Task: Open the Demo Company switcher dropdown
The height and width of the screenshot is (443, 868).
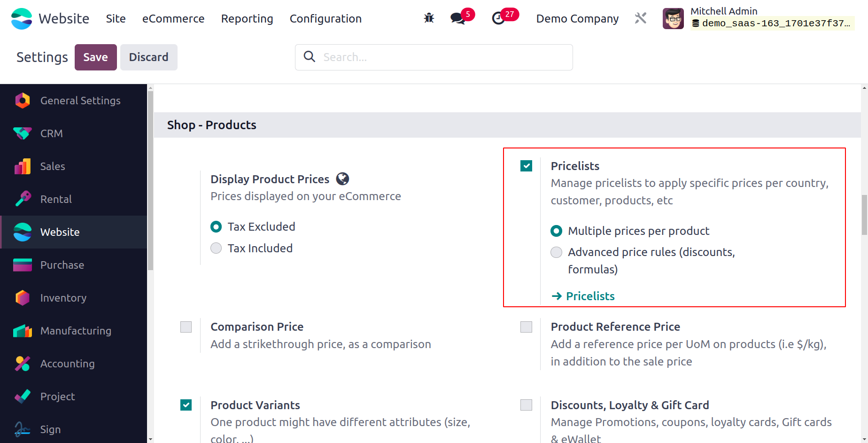Action: [577, 19]
